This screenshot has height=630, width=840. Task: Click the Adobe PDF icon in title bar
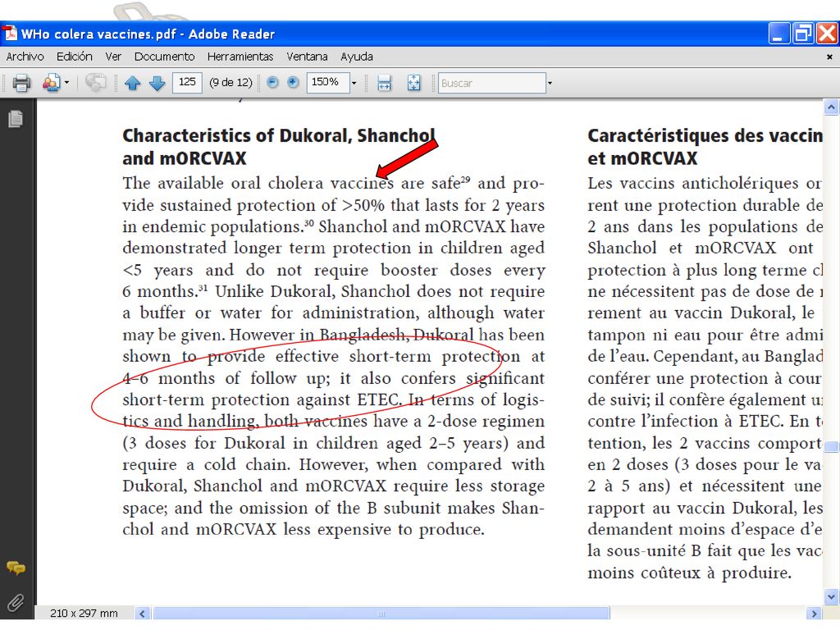[x=10, y=34]
